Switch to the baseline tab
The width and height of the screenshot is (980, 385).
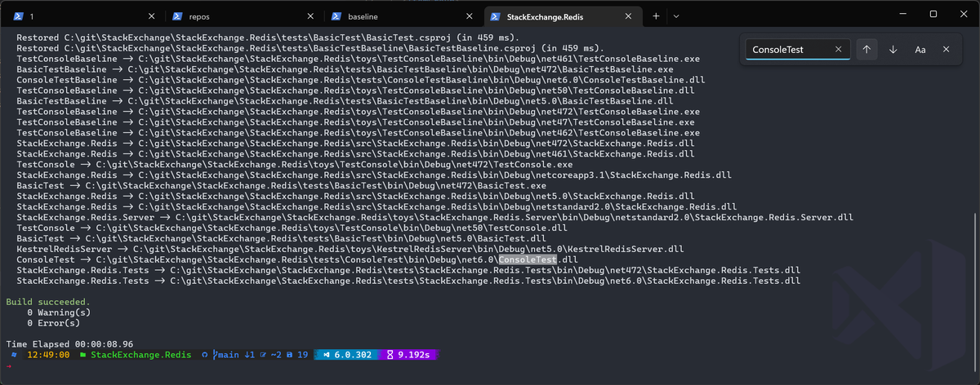click(401, 15)
